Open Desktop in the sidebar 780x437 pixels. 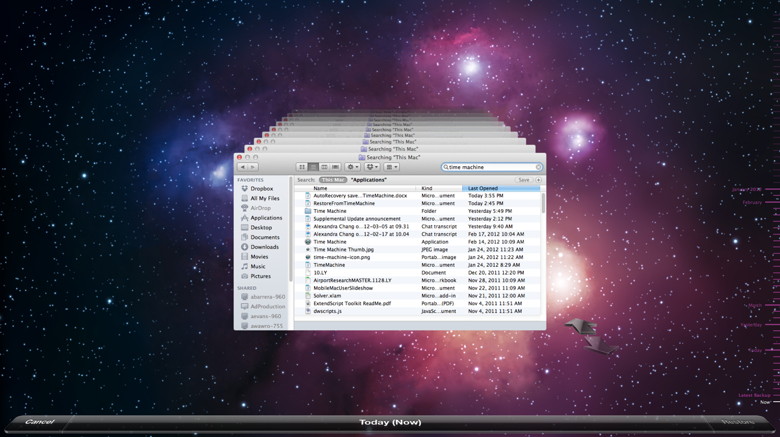coord(262,227)
